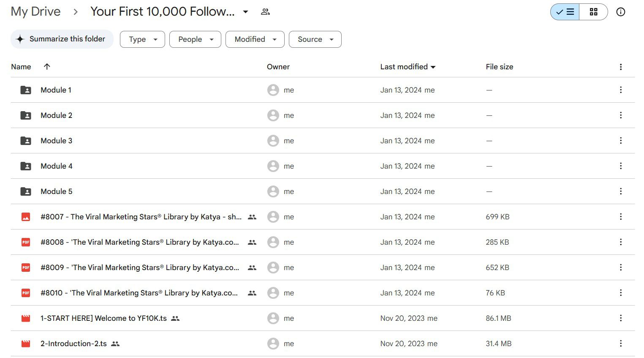The width and height of the screenshot is (644, 358).
Task: Click the PDF icon for #8009
Action: [26, 268]
